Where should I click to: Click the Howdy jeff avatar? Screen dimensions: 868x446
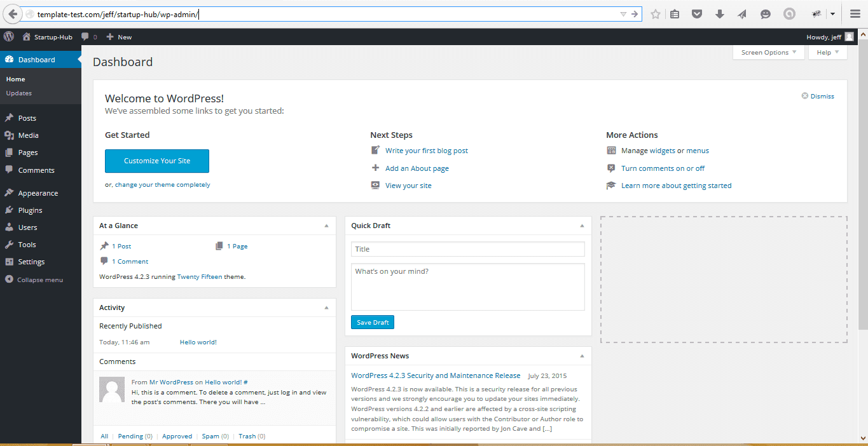click(849, 37)
